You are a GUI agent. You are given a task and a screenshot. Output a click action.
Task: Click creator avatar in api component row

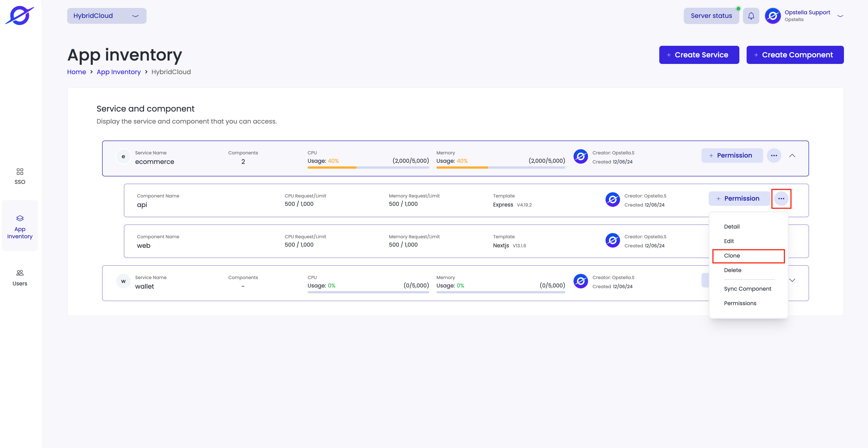click(613, 200)
